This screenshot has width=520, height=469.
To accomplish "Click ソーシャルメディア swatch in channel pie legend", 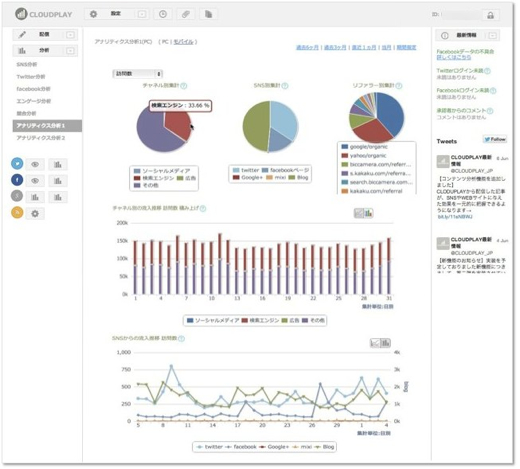I will [137, 171].
